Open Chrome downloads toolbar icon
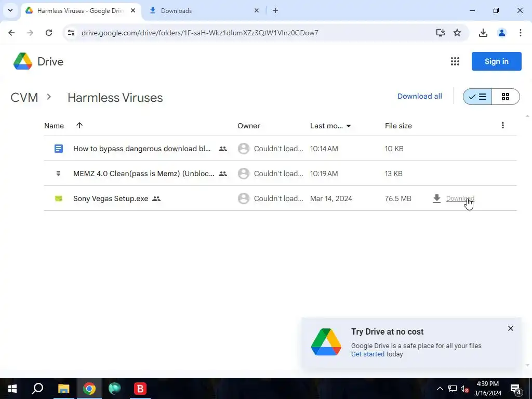 483,33
